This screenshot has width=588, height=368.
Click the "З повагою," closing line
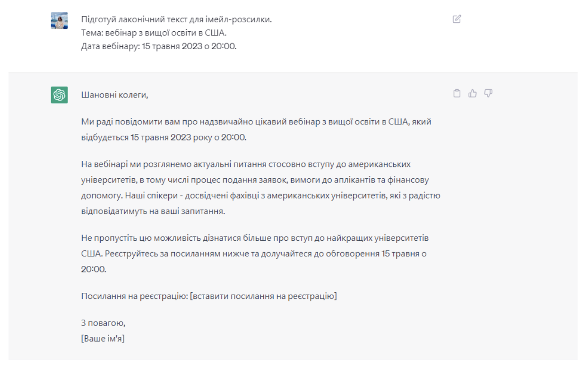(x=103, y=324)
